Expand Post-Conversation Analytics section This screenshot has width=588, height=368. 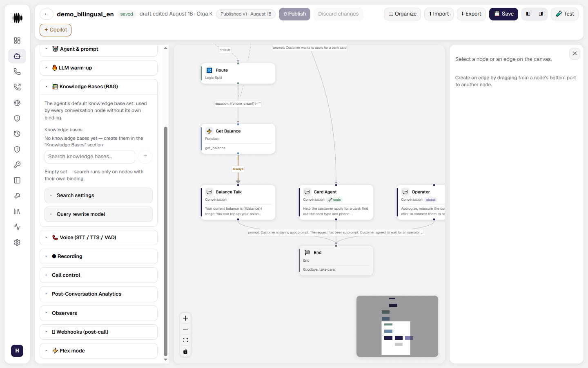point(98,294)
